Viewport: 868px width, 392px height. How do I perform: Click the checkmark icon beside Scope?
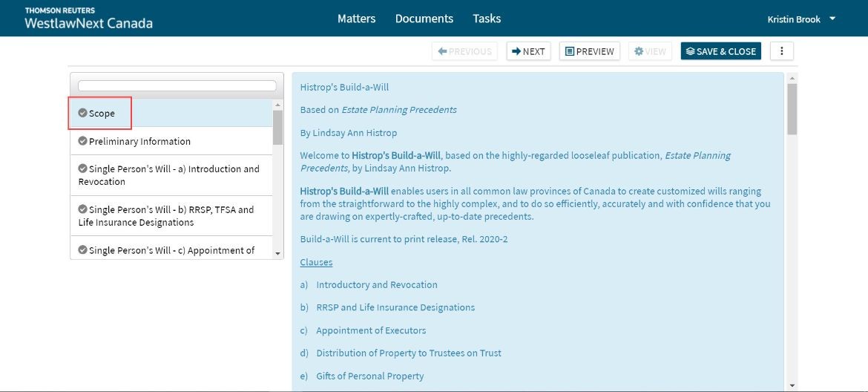82,113
